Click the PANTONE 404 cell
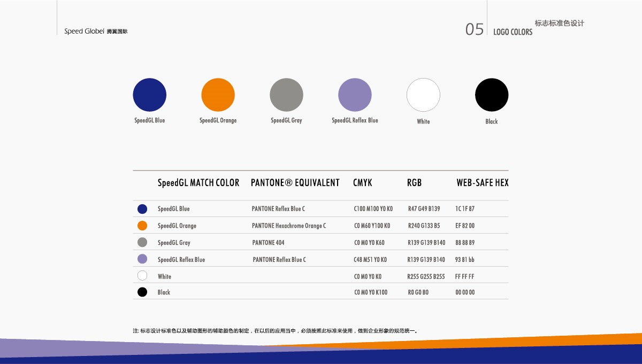 (x=268, y=243)
